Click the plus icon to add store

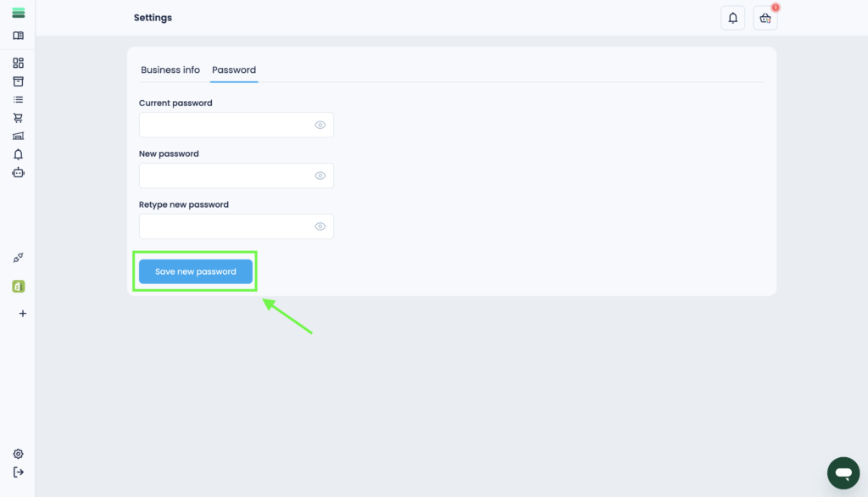click(22, 314)
